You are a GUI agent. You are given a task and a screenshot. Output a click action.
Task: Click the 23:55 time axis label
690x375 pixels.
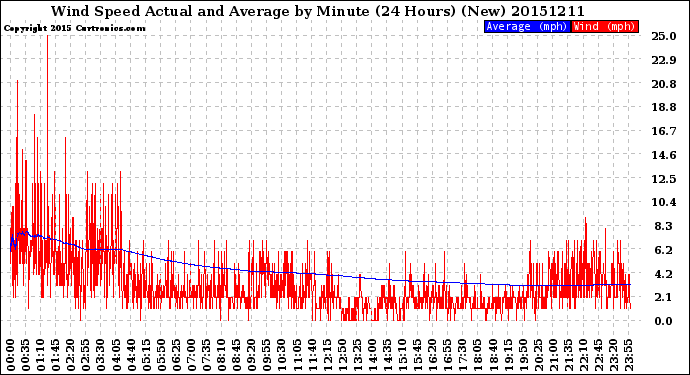coord(629,355)
